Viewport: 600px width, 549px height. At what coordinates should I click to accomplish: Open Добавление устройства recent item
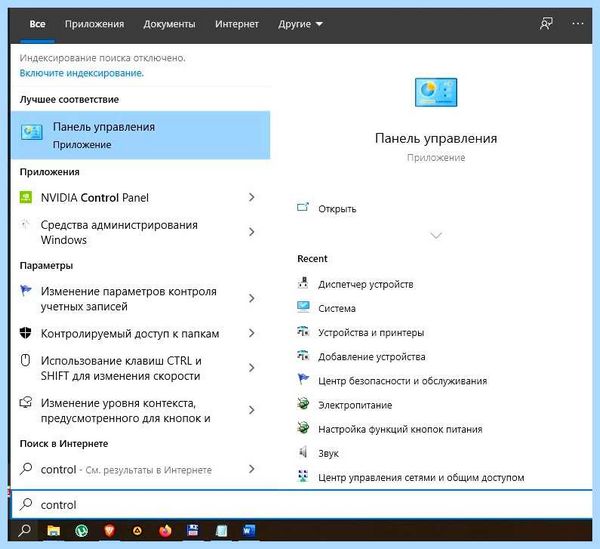coord(372,357)
